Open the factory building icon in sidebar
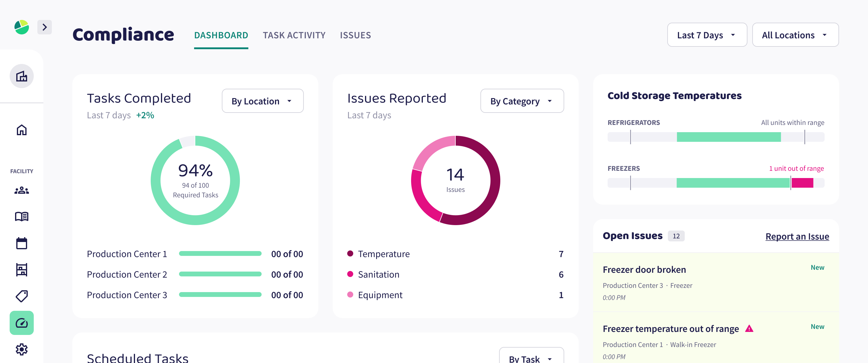 tap(22, 76)
